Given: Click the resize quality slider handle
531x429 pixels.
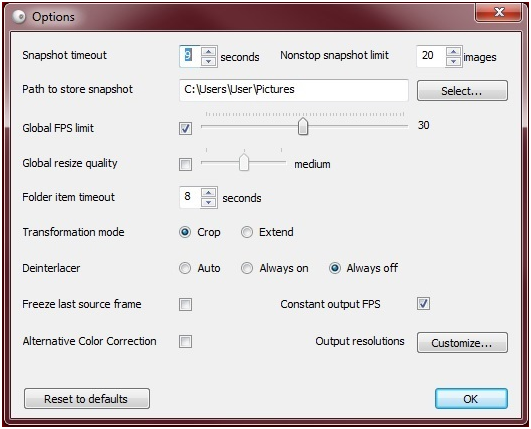Looking at the screenshot, I should [244, 162].
